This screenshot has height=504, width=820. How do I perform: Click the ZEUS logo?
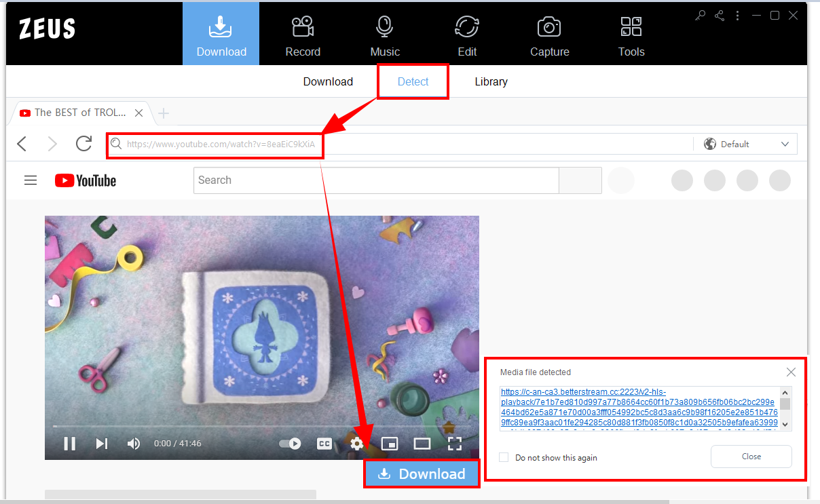(47, 29)
